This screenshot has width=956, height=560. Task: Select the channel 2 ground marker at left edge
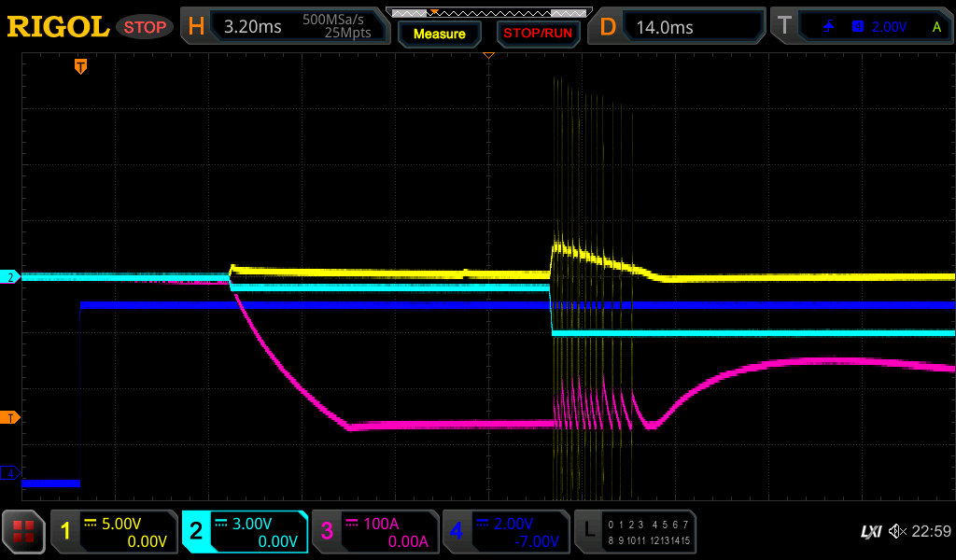point(11,277)
